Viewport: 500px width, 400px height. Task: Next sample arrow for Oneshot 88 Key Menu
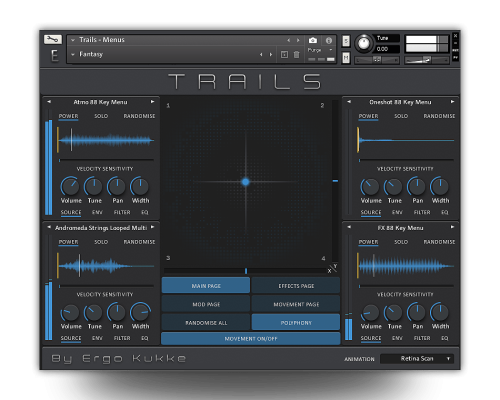coord(452,102)
